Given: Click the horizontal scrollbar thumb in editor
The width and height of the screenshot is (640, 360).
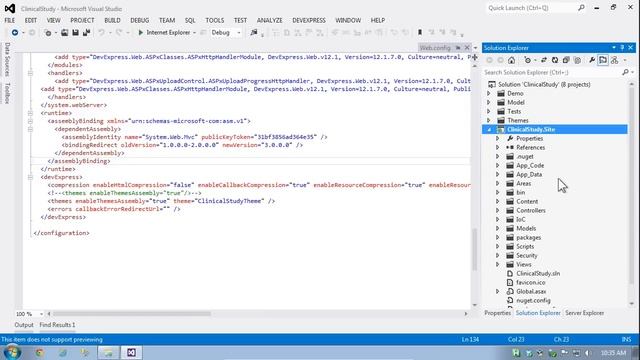Looking at the screenshot, I should (x=131, y=314).
